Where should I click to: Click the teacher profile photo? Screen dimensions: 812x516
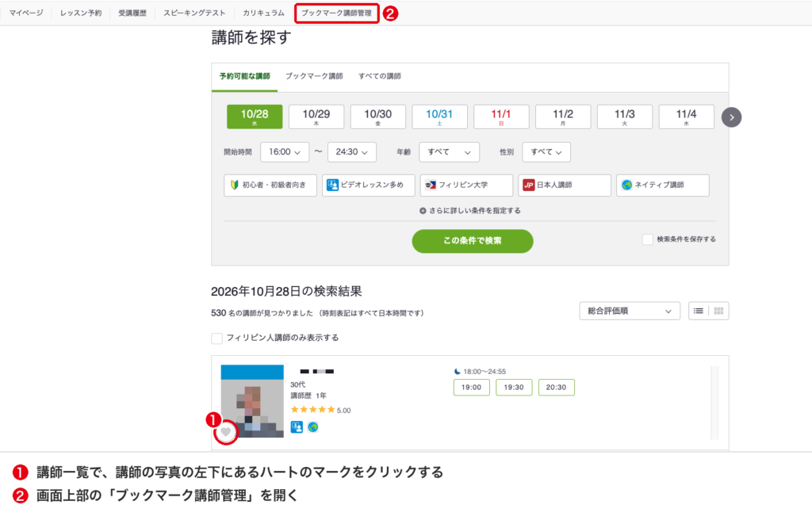252,401
